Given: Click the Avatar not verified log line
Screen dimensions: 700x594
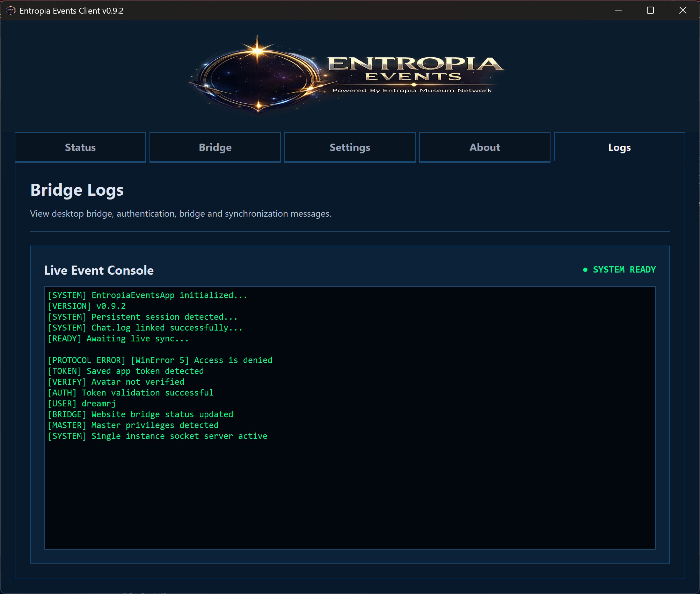Looking at the screenshot, I should click(116, 382).
